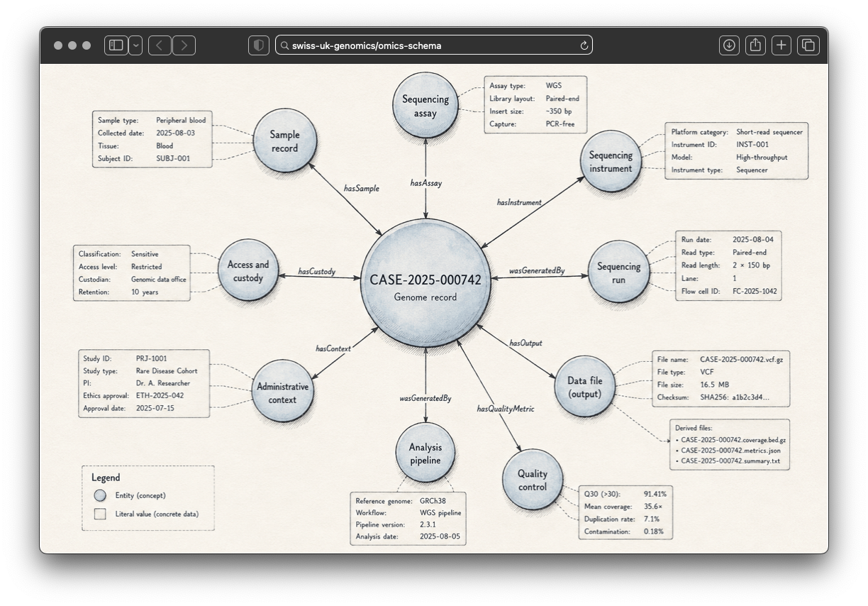
Task: Click derived file CASE-2025-000742.coverage.bed.gz
Action: 733,440
